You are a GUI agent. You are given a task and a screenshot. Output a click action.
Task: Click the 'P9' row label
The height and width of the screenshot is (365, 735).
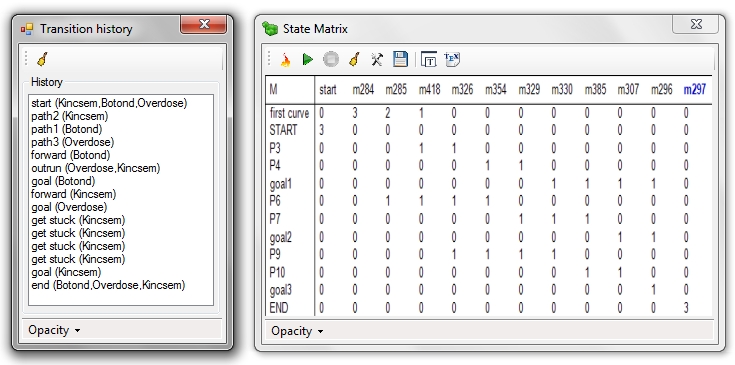coord(275,254)
